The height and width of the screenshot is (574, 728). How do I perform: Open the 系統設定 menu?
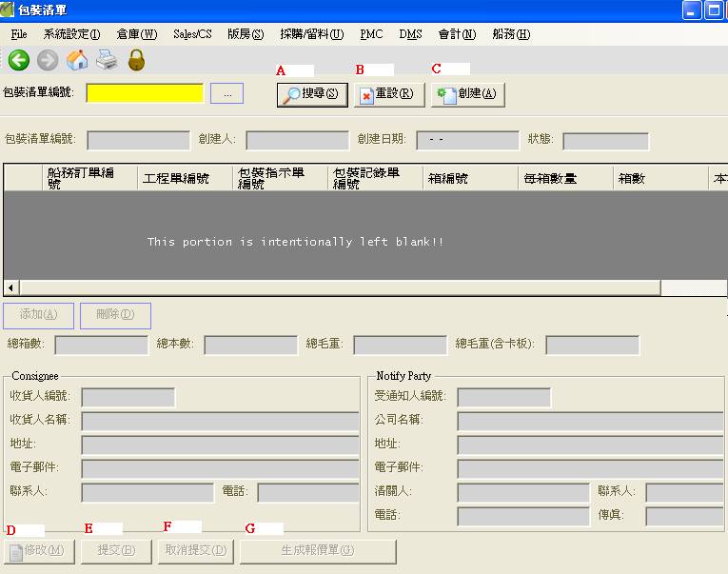click(x=71, y=34)
